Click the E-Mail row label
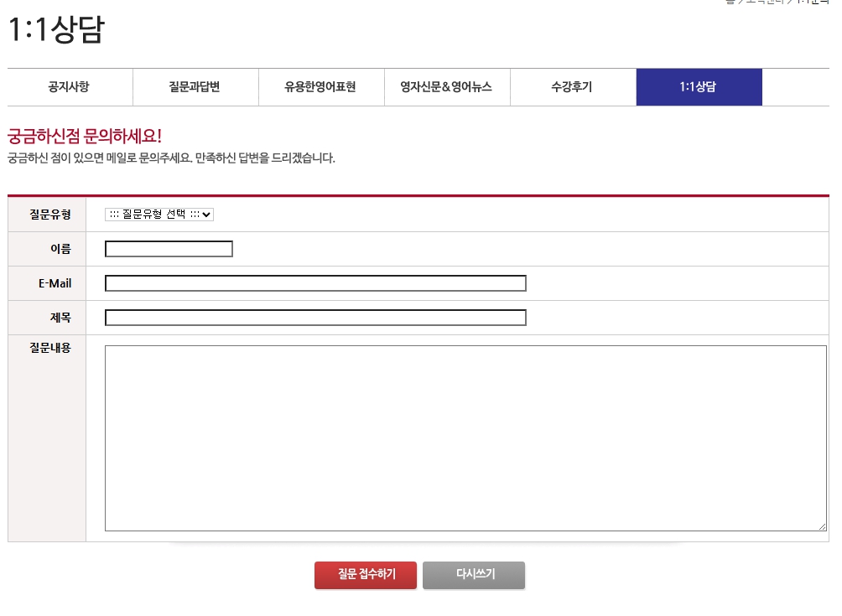Image resolution: width=842 pixels, height=616 pixels. [x=55, y=283]
